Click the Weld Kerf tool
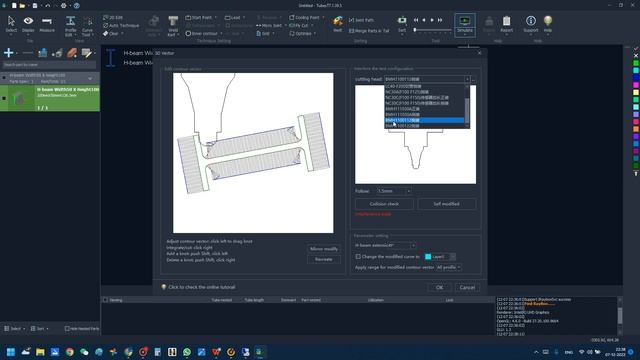The width and height of the screenshot is (640, 360). pos(173,26)
